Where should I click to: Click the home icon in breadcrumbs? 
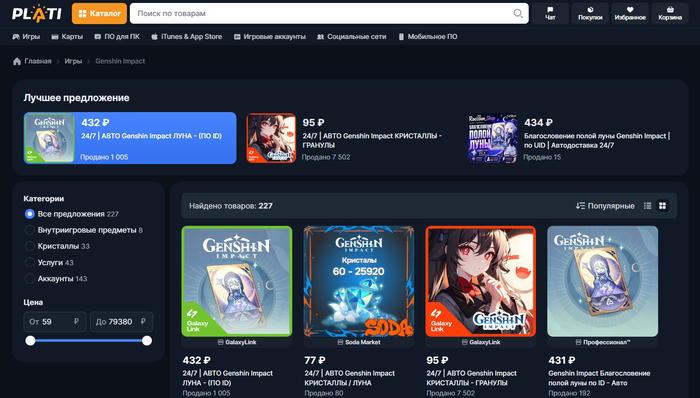(x=17, y=61)
